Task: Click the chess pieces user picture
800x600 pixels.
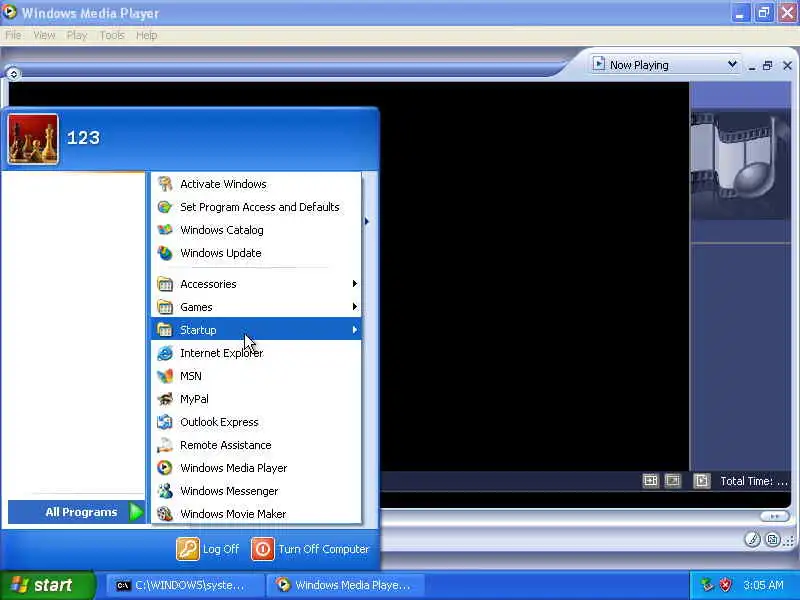Action: point(33,139)
